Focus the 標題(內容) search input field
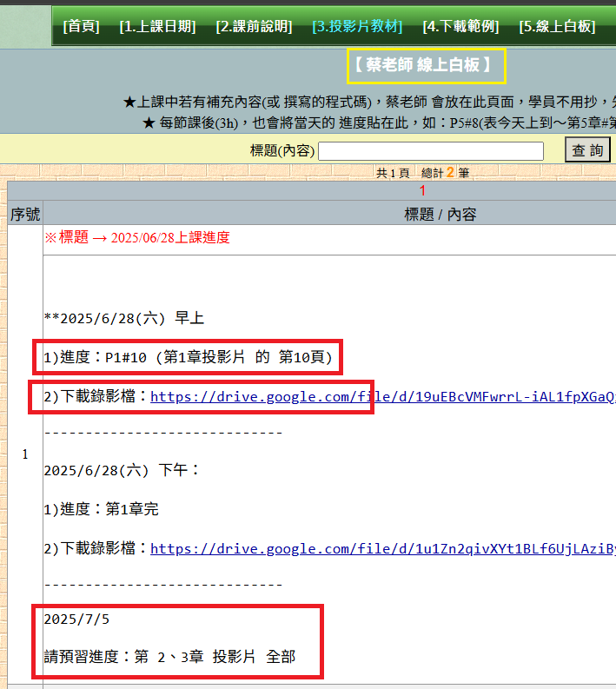The width and height of the screenshot is (616, 689). pyautogui.click(x=431, y=151)
